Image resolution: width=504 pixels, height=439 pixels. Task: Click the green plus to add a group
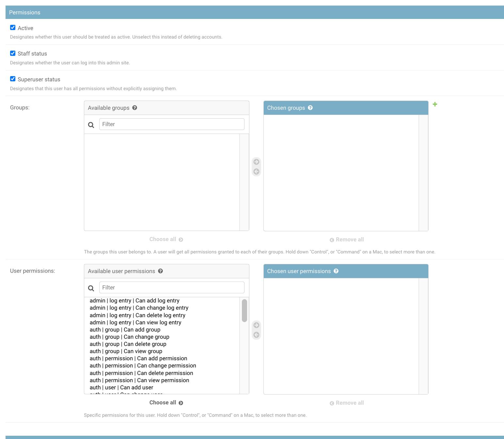pyautogui.click(x=435, y=104)
